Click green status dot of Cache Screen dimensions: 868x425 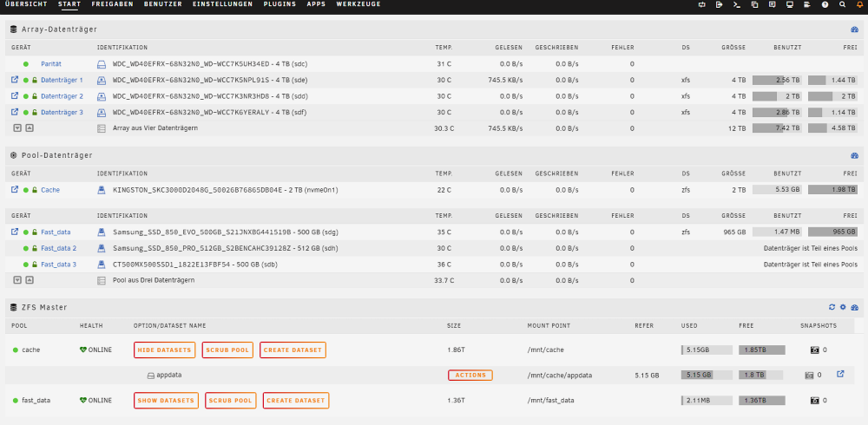(x=25, y=190)
